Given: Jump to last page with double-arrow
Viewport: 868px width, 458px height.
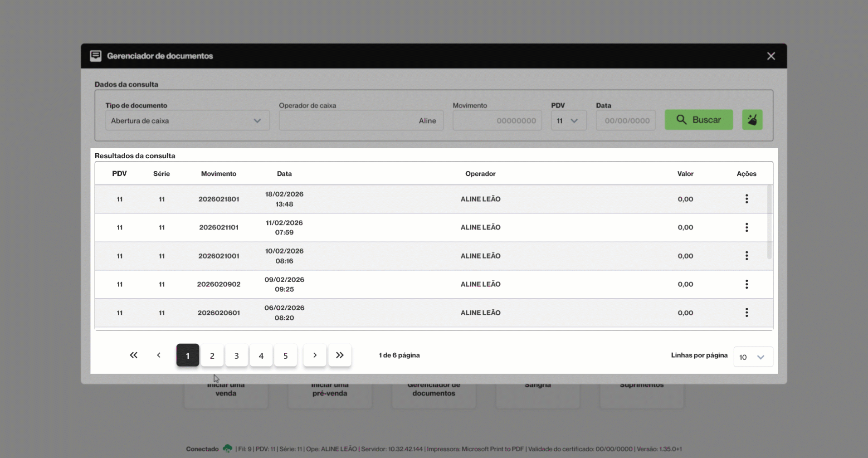Looking at the screenshot, I should 340,356.
